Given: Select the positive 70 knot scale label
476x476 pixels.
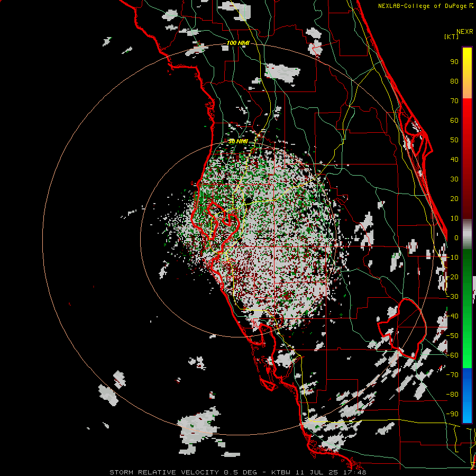Looking at the screenshot, I should [454, 101].
